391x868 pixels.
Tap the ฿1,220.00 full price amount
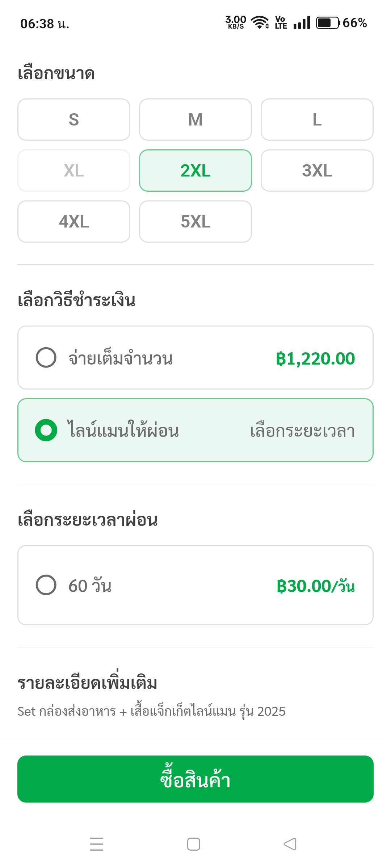point(315,359)
